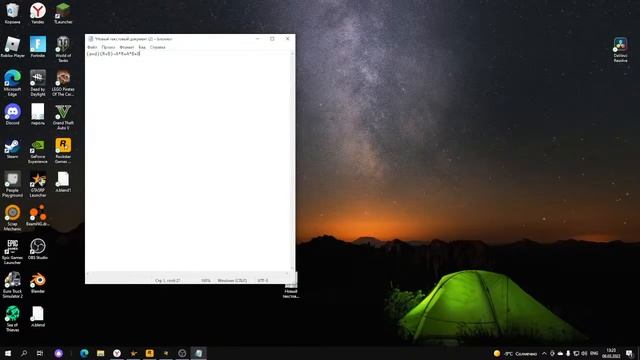This screenshot has height=360, width=640.
Task: Launch the OBS Studio desktop shortcut
Action: [38, 249]
